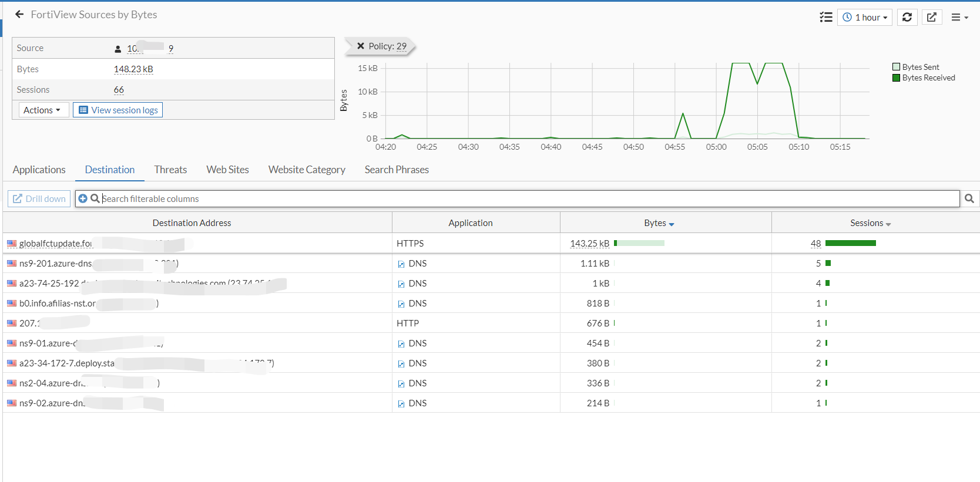Image resolution: width=980 pixels, height=482 pixels.
Task: Click the search magnifier button
Action: [969, 198]
